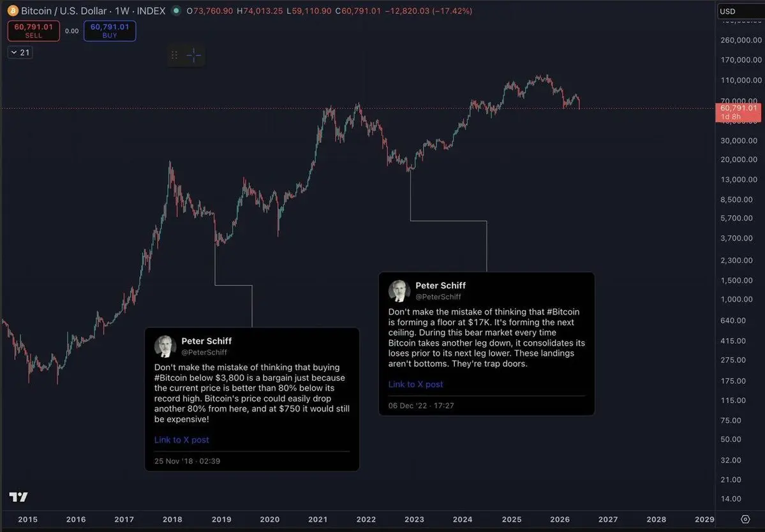Grab the floating toolbar drag handle
This screenshot has height=532, width=765.
click(x=174, y=55)
